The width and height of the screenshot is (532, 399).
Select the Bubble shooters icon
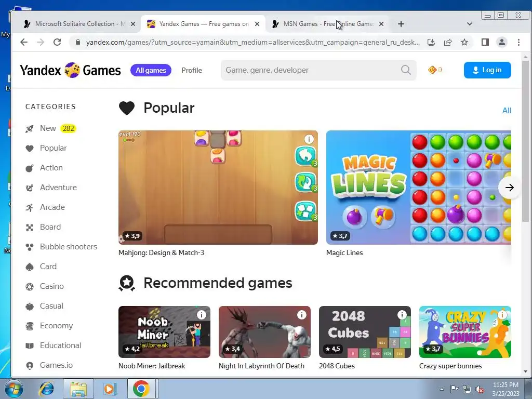click(30, 247)
